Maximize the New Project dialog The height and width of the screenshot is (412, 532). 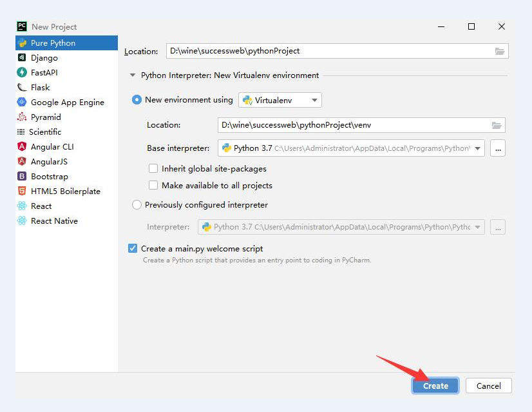[471, 26]
